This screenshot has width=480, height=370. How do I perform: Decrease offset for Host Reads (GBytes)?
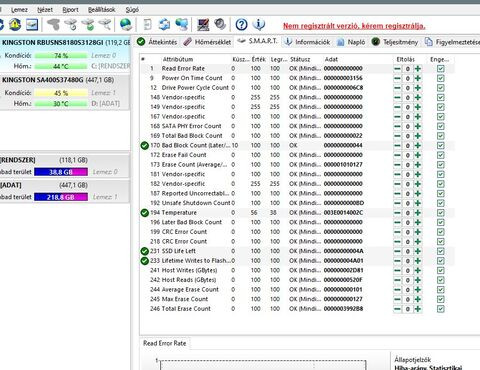click(x=397, y=280)
